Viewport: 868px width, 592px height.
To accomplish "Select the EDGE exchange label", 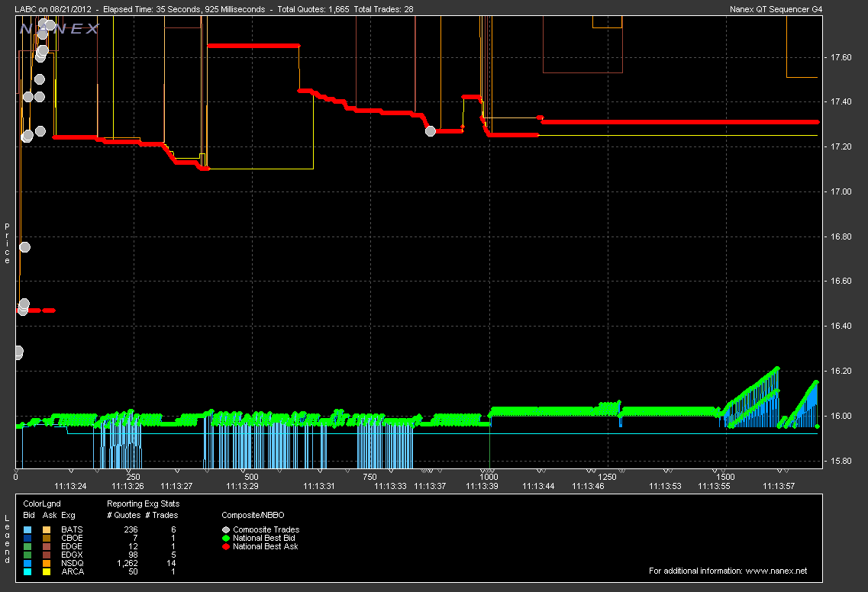I will coord(72,546).
